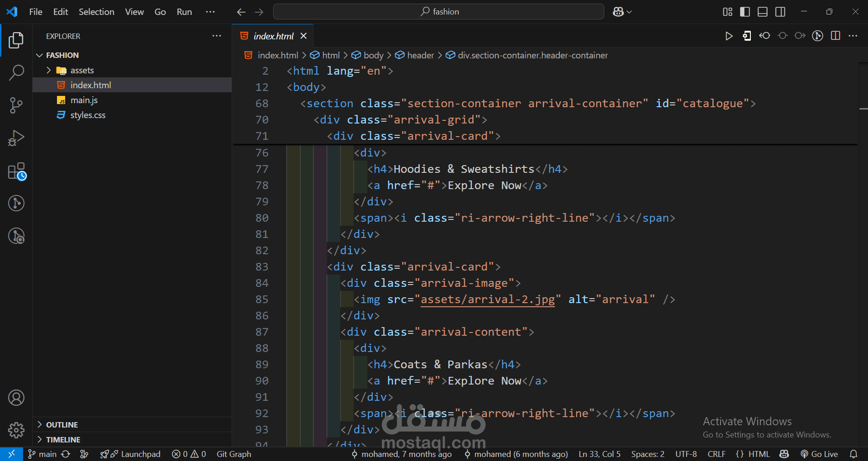Select the index.html editor tab
Screen dimensions: 868x461
click(x=273, y=36)
